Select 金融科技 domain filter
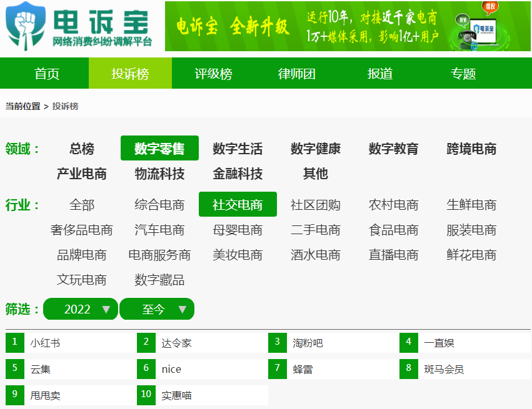The width and height of the screenshot is (532, 409). 238,174
